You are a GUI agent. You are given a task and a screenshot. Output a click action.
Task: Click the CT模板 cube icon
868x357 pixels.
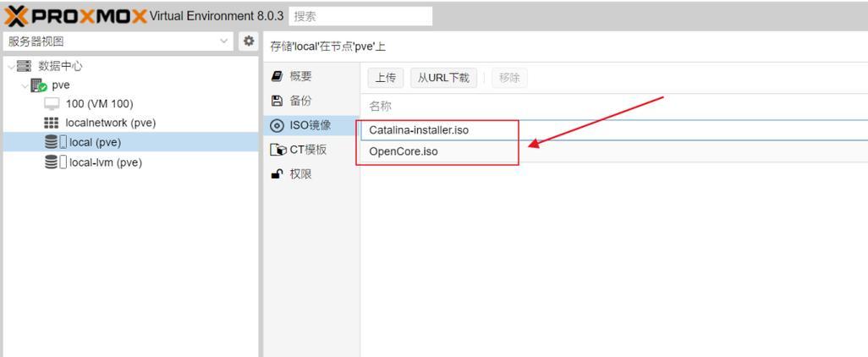point(277,150)
